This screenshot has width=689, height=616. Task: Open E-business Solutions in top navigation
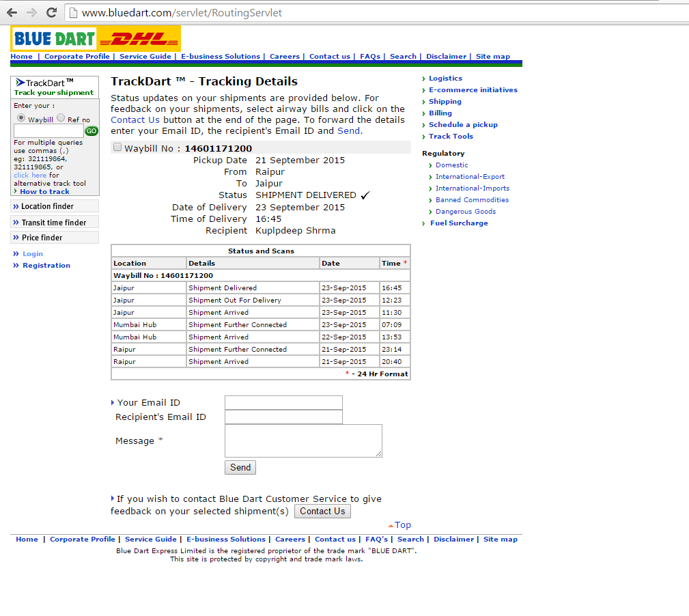tap(221, 56)
